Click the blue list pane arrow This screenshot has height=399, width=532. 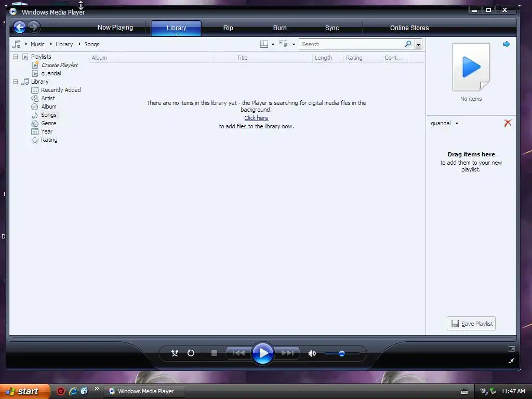(x=506, y=44)
